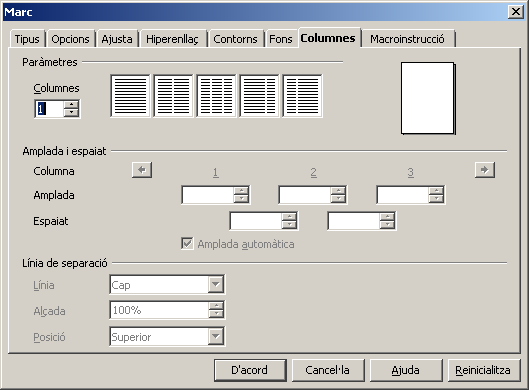The image size is (529, 390).
Task: Increase Amplada of column 3
Action: click(x=436, y=191)
